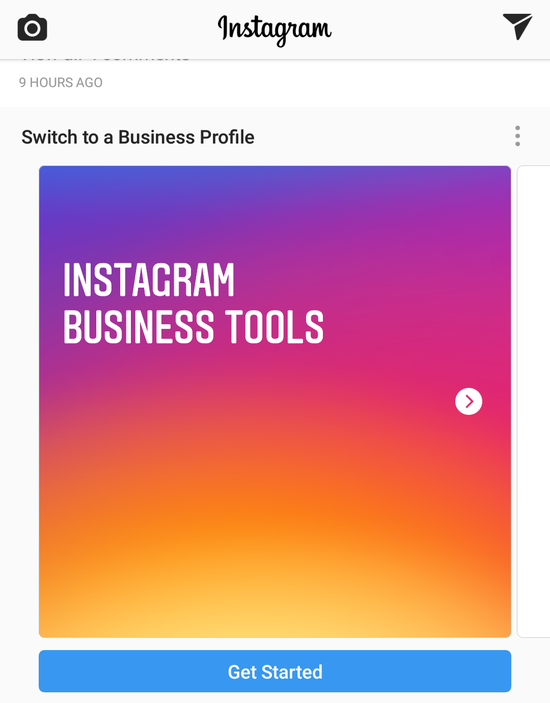Viewport: 550px width, 703px height.
Task: Click the "INSTAGRAM" word on the card
Action: click(x=149, y=280)
